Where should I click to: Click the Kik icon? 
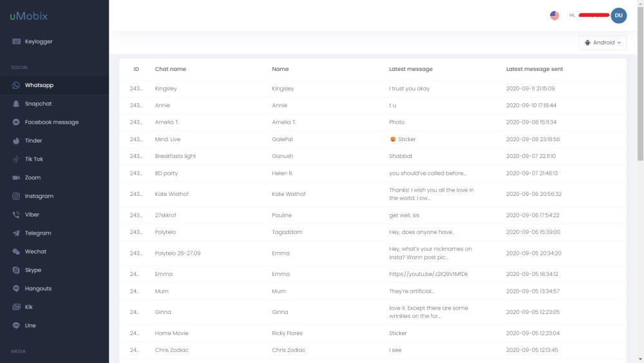point(16,307)
